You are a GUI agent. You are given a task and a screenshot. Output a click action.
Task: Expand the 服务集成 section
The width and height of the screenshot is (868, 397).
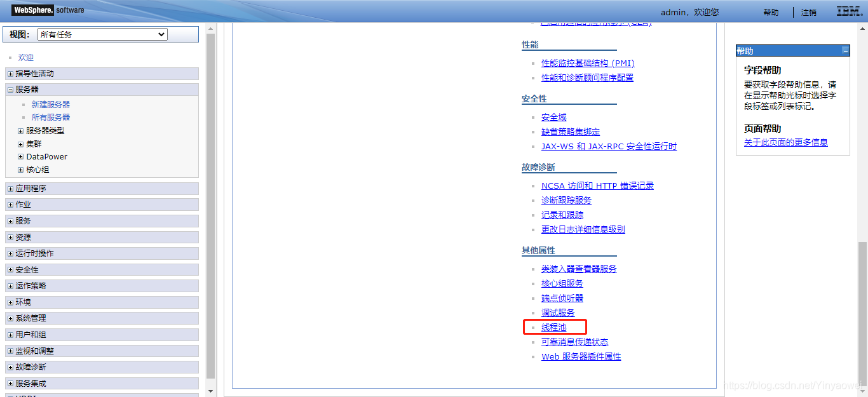[x=11, y=384]
